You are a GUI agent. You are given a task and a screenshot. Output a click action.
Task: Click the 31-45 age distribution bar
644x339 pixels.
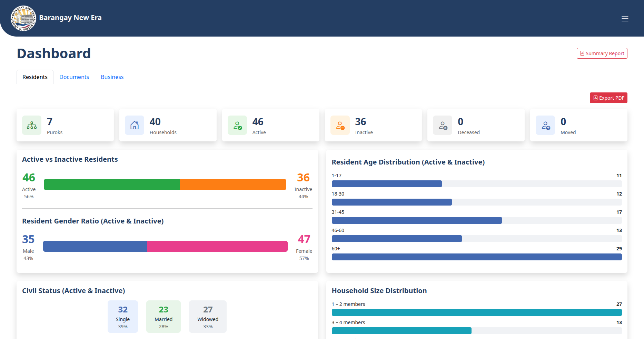(x=417, y=220)
